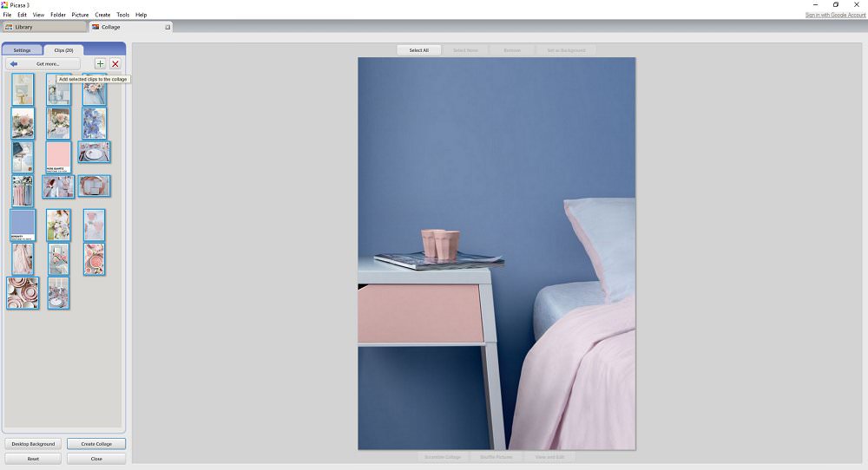
Task: Minimize the Picasa window
Action: (815, 4)
